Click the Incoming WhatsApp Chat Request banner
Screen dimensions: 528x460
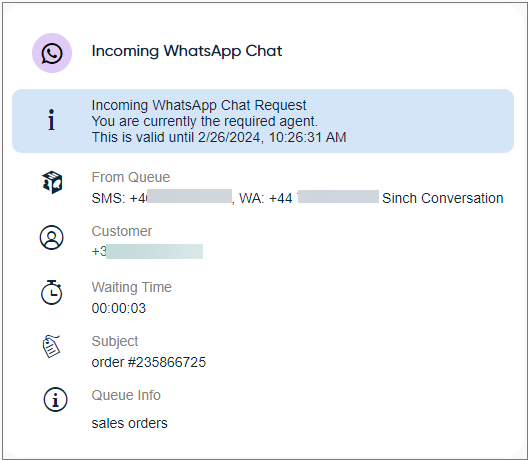pos(263,121)
